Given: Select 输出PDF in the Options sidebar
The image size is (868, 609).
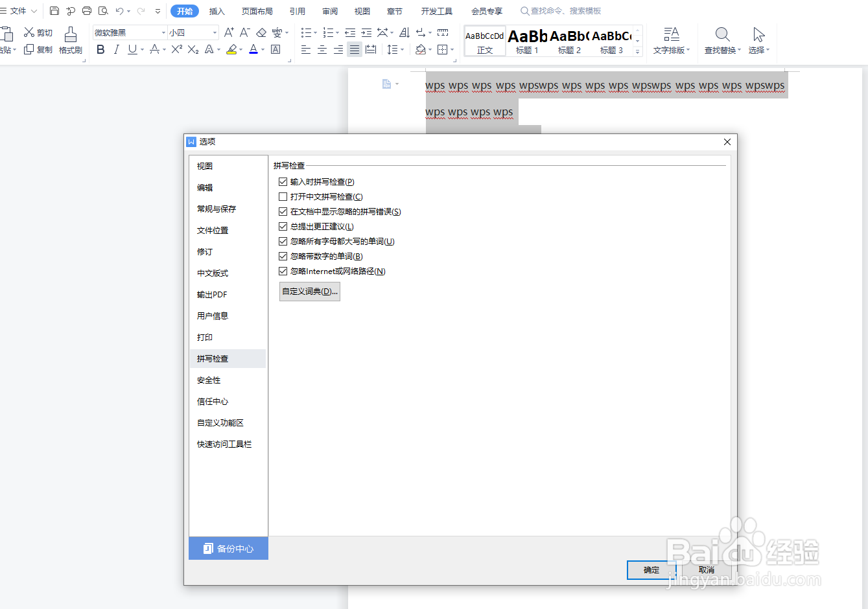Looking at the screenshot, I should [228, 294].
